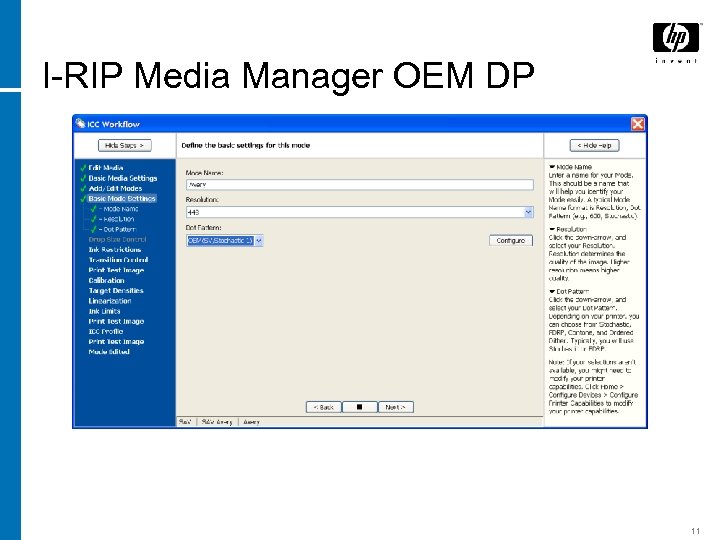Open the Dot Pattern dropdown arrow

259,241
